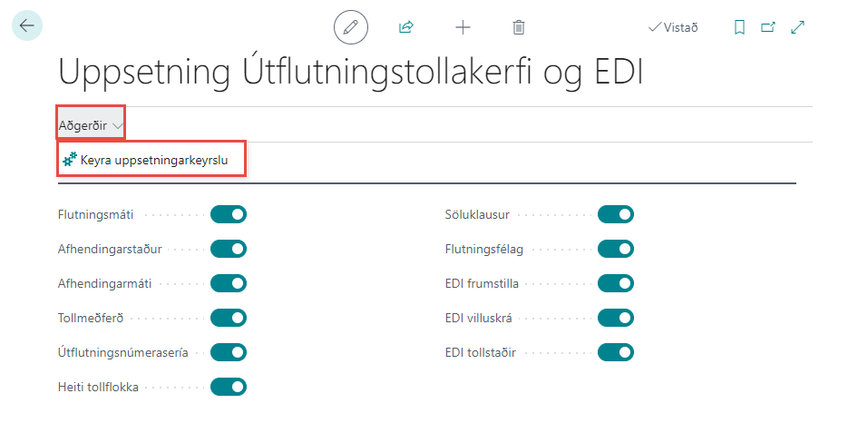Click the share icon
Viewport: 868px width, 433px height.
406,27
